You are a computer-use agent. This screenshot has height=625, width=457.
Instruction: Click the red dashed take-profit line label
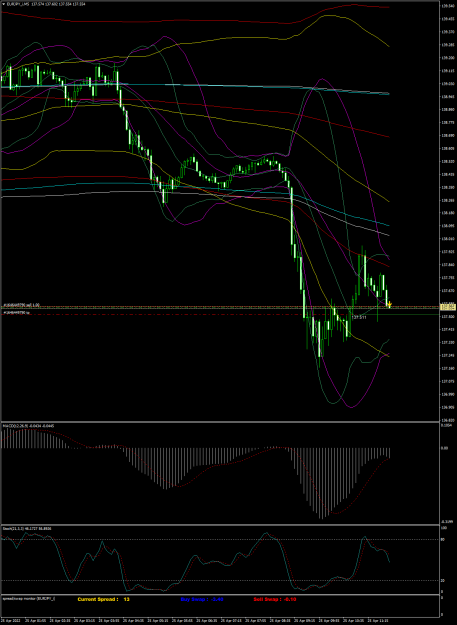(17, 313)
